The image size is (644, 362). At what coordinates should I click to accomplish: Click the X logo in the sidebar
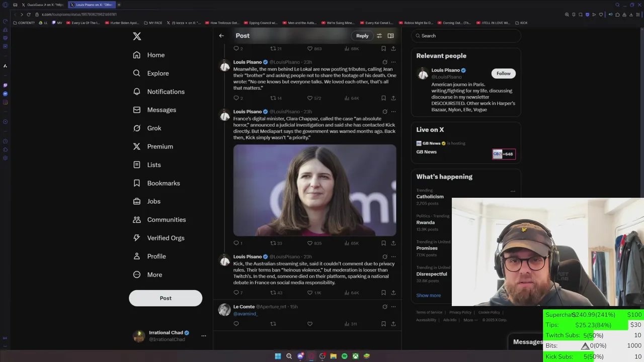[137, 36]
